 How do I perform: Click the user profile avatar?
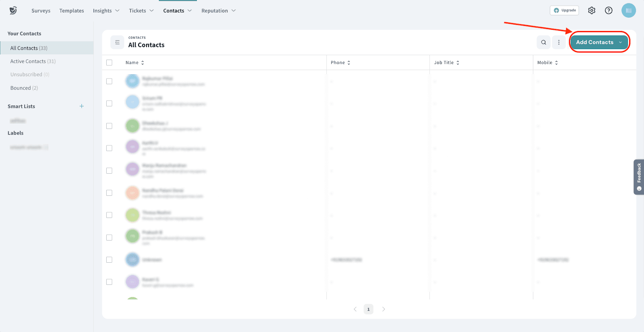coord(628,10)
